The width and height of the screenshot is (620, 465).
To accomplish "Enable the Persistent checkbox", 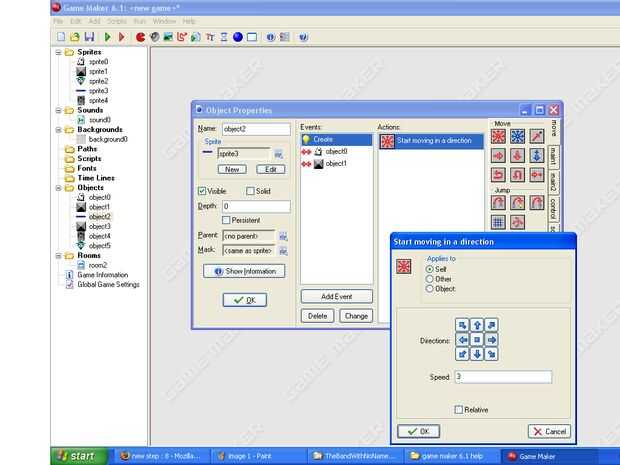I will point(226,220).
